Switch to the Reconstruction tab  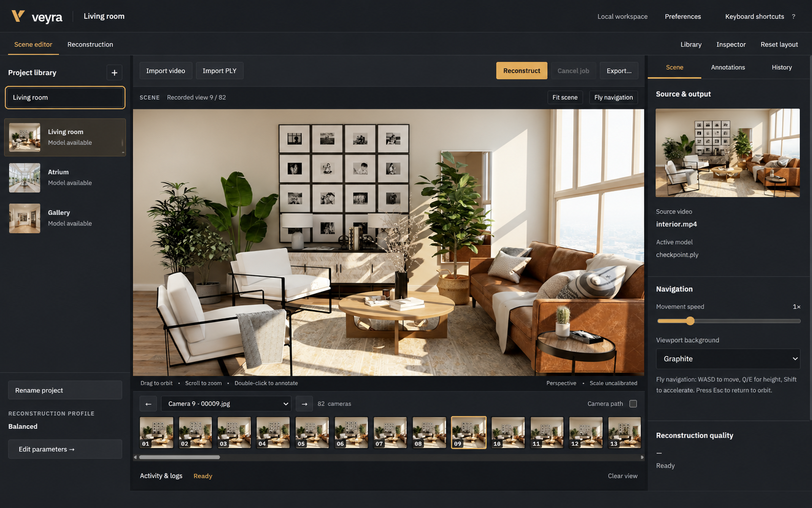pyautogui.click(x=90, y=45)
